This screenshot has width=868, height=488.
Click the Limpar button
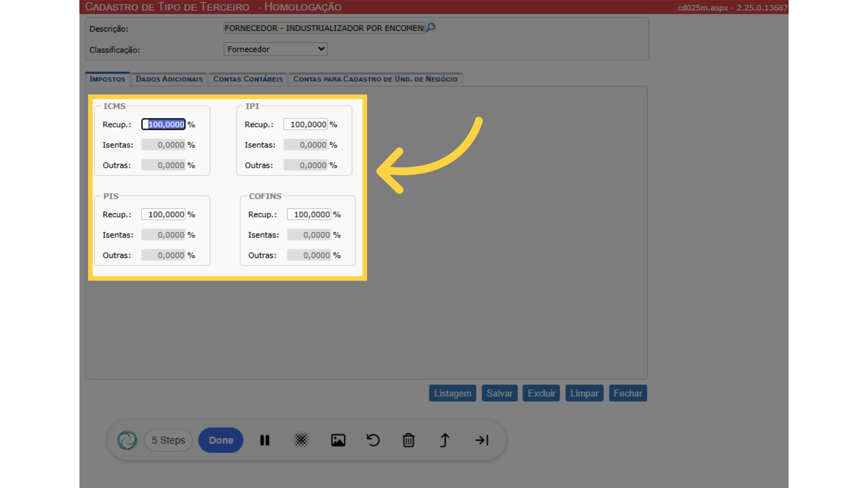(584, 393)
